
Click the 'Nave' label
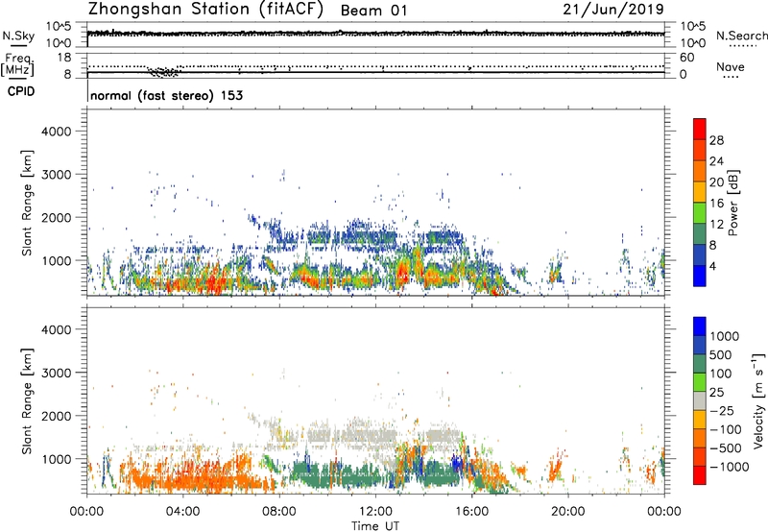[731, 67]
